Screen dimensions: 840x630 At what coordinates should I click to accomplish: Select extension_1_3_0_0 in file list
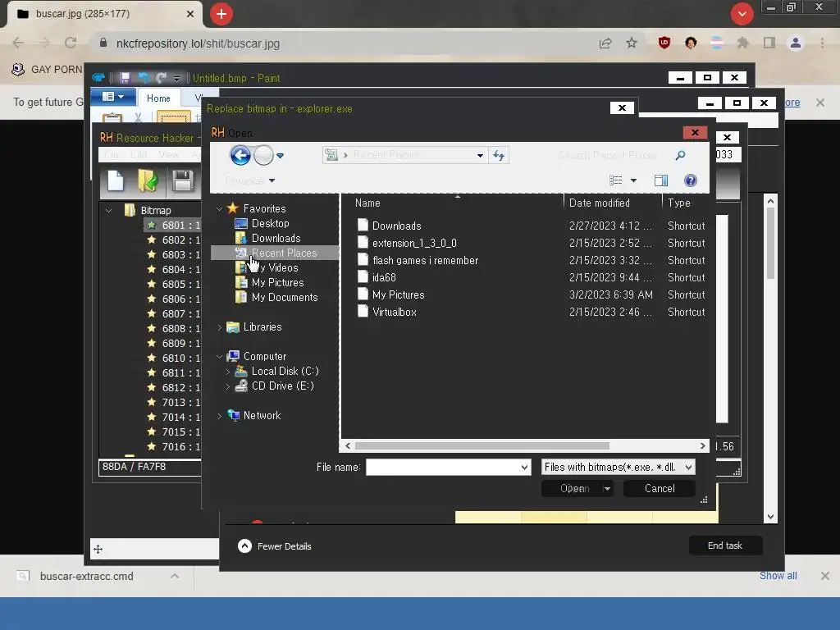pyautogui.click(x=414, y=243)
